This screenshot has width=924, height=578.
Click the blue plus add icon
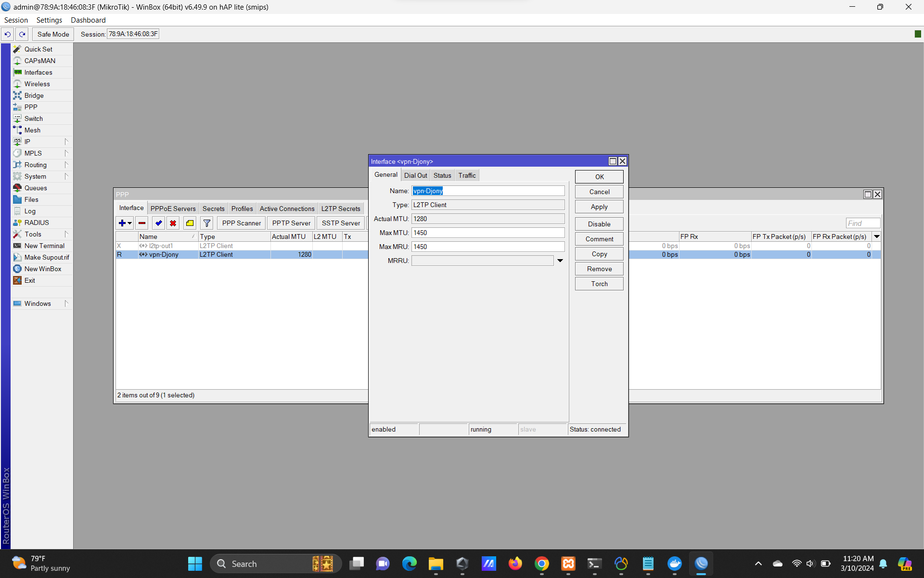[122, 223]
